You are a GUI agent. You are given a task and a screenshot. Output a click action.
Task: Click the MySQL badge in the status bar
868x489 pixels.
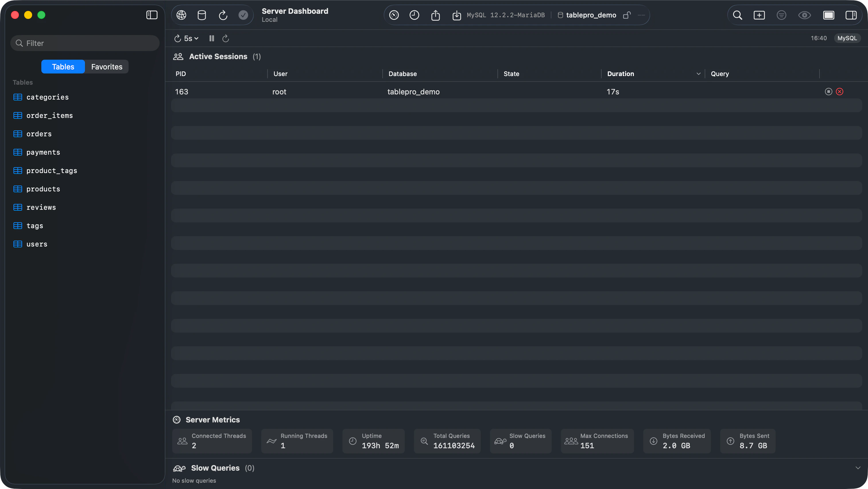point(847,38)
